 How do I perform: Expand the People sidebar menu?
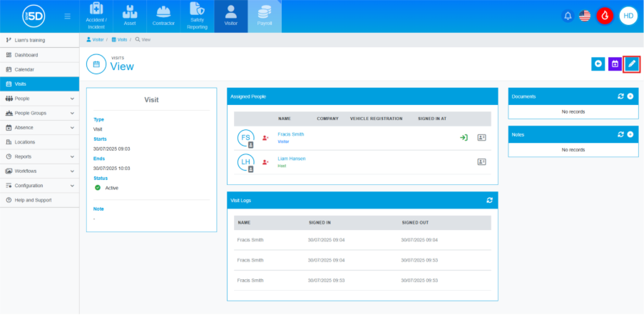(40, 99)
